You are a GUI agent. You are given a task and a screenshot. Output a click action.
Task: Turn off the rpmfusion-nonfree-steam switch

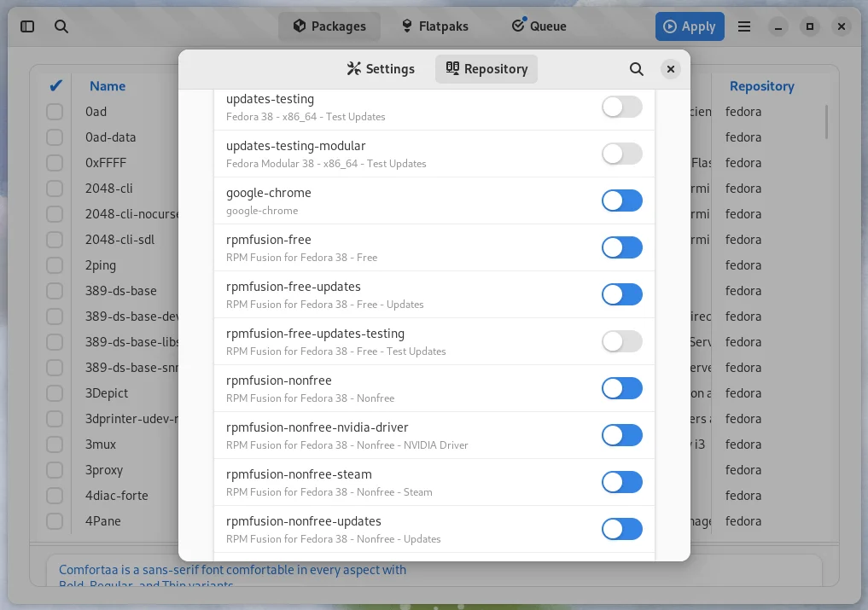pos(621,482)
